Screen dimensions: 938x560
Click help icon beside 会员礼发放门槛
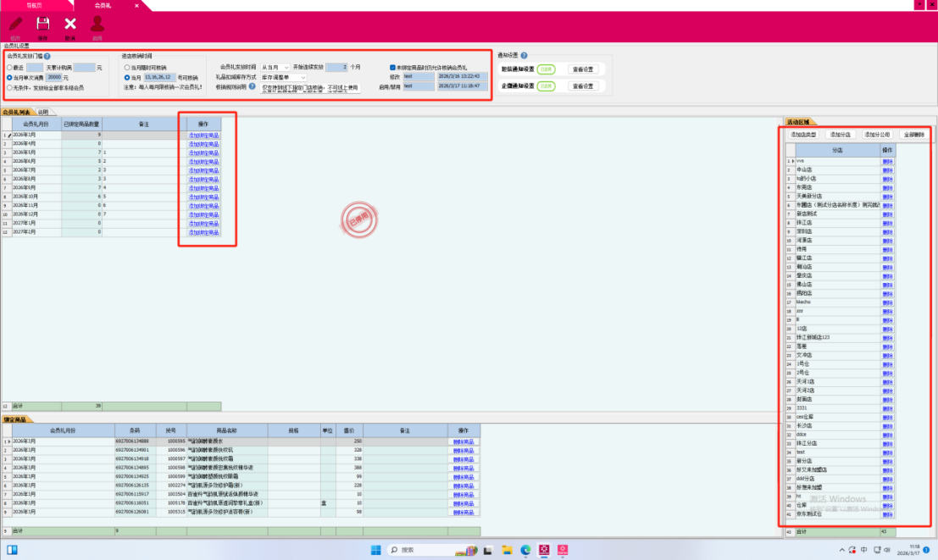[47, 56]
